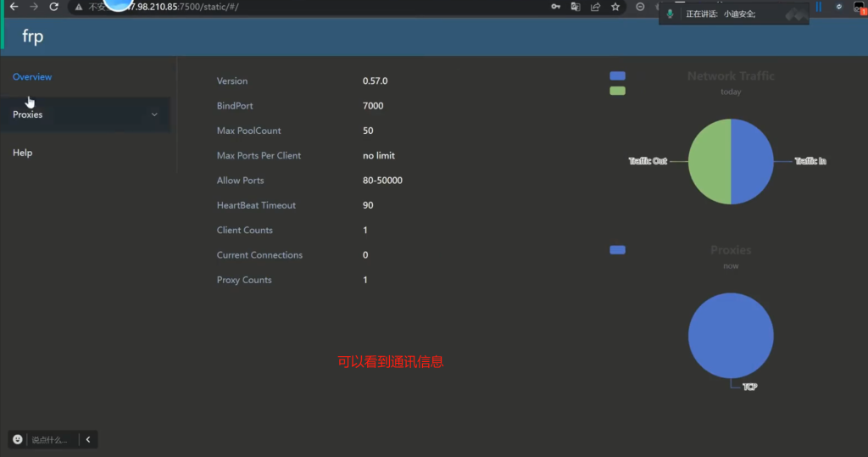
Task: Click the Version value 0.57.0
Action: coord(375,81)
